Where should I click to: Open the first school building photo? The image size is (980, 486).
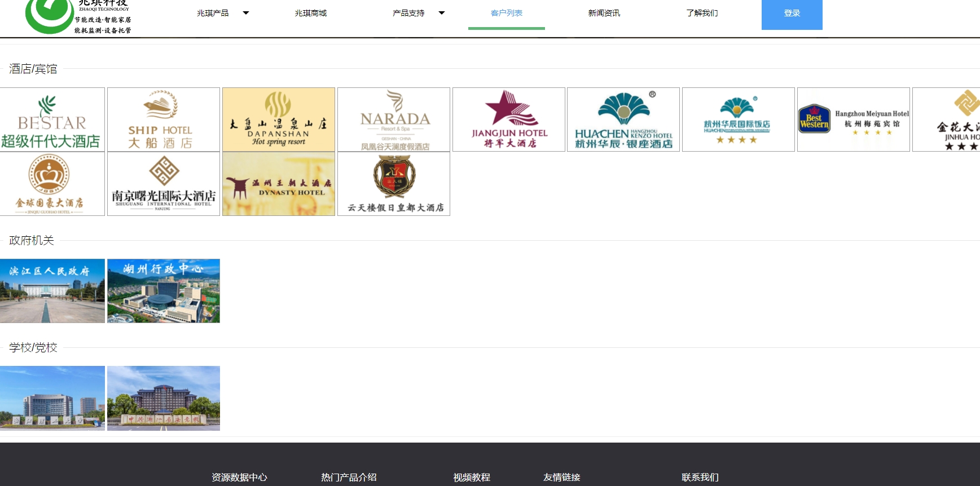click(x=52, y=398)
